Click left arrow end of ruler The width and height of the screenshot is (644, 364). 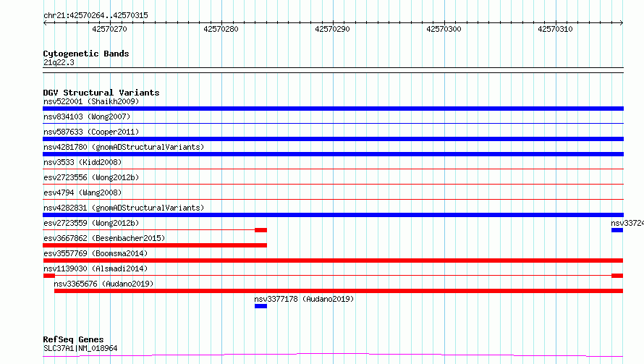coord(45,22)
